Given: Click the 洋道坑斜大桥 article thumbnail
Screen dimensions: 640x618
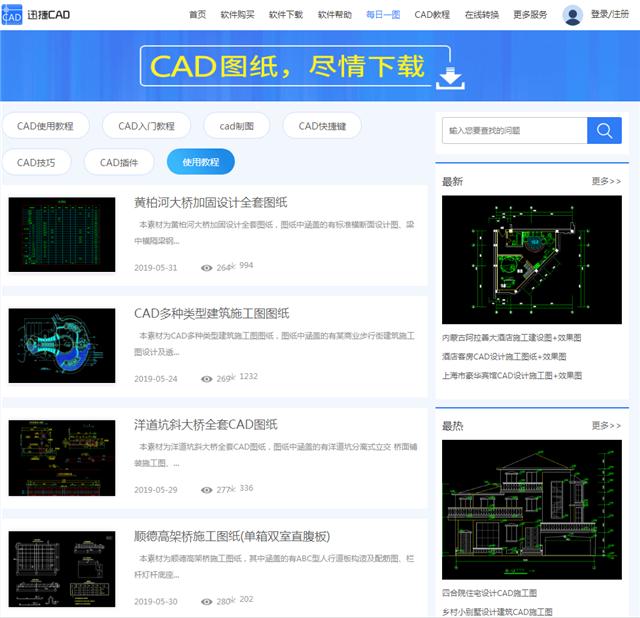Looking at the screenshot, I should [x=62, y=458].
